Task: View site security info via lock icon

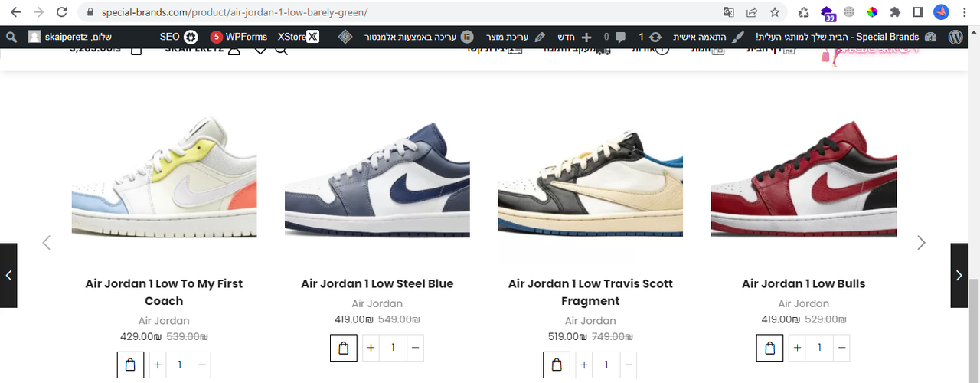Action: click(x=91, y=12)
